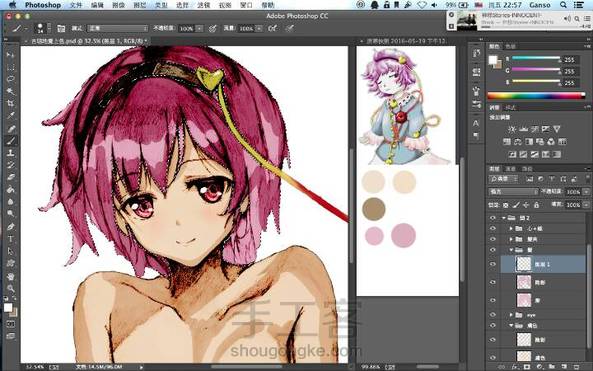Select the Crop tool

[11, 104]
